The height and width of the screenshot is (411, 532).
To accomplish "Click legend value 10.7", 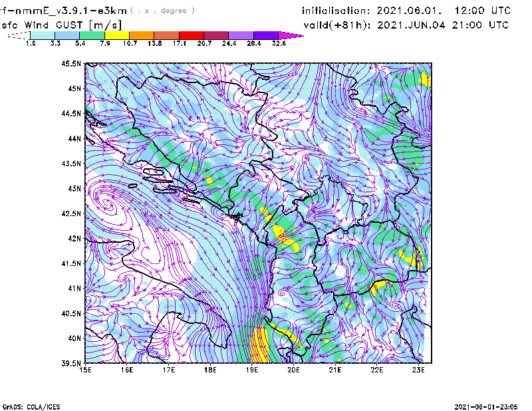I will [130, 43].
